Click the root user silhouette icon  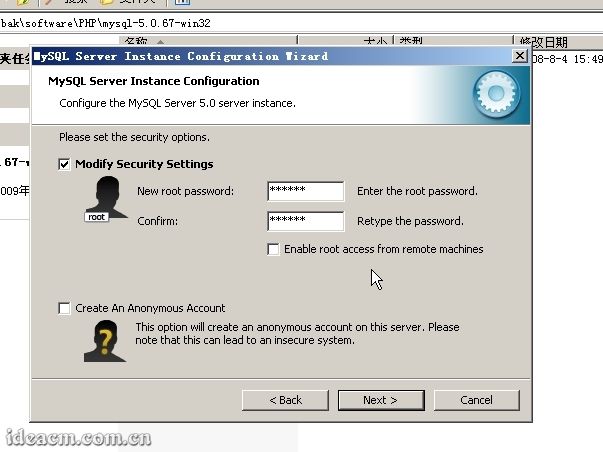point(105,199)
